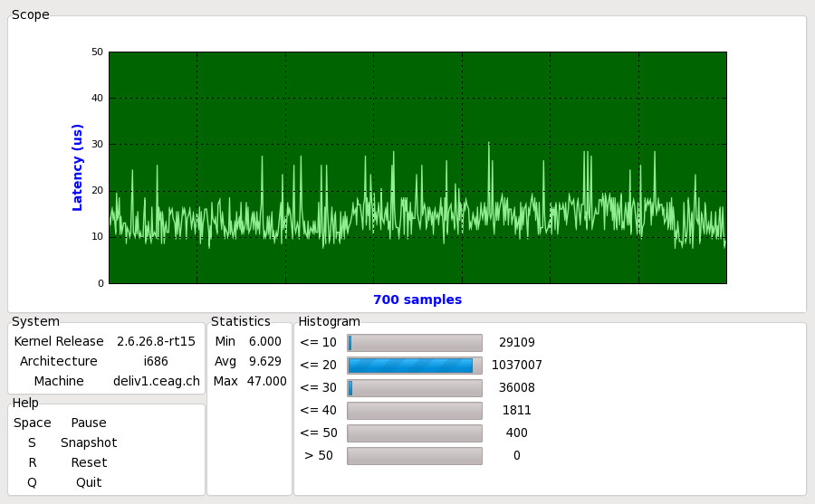Viewport: 815px width, 504px height.
Task: Click the 'S' shortcut key label
Action: coord(33,442)
